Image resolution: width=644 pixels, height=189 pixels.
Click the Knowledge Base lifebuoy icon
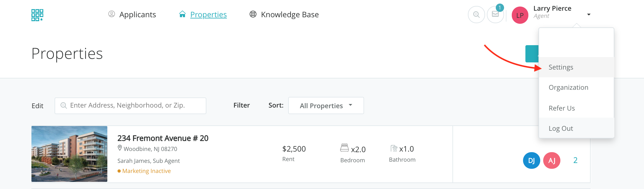pyautogui.click(x=253, y=14)
